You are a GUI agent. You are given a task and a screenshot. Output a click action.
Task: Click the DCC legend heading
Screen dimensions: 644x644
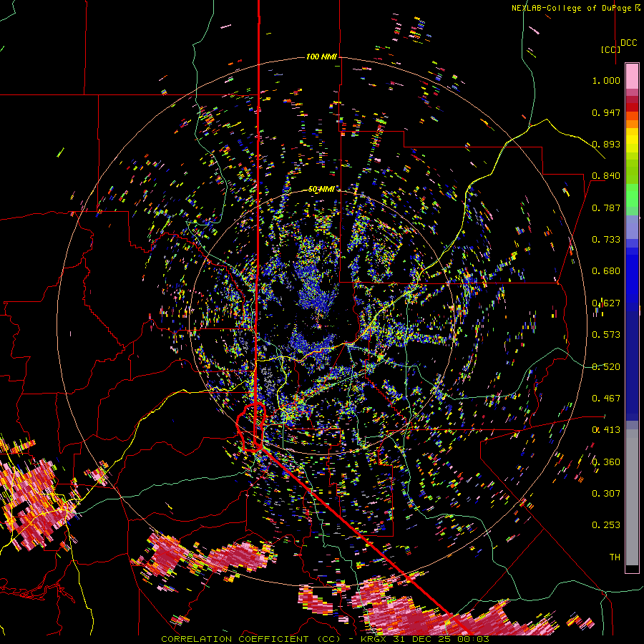[x=628, y=43]
